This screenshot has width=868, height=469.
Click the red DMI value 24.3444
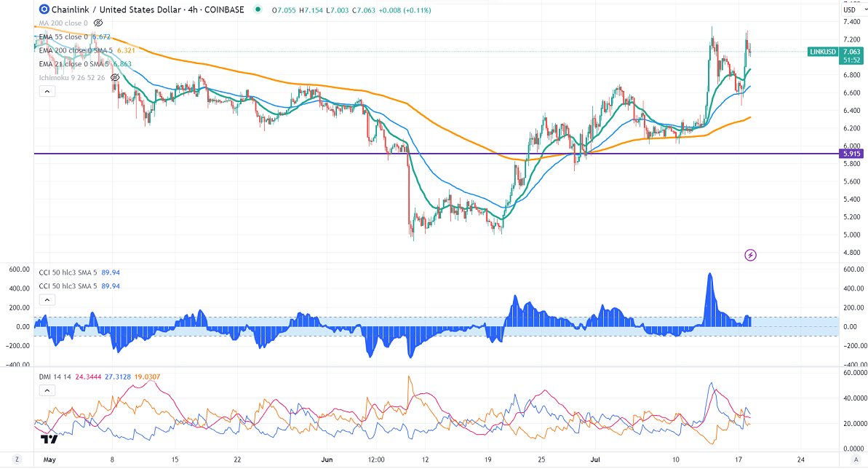coord(88,377)
